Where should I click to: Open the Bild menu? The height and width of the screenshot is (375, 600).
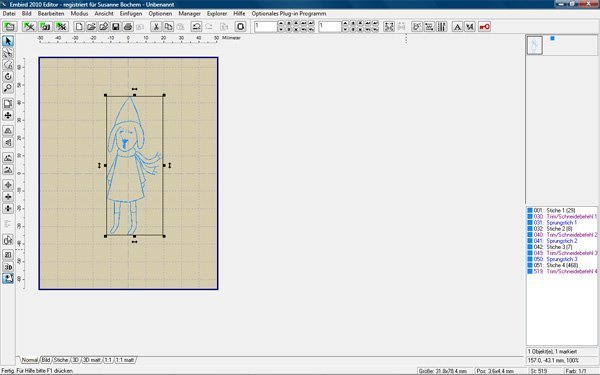point(26,13)
